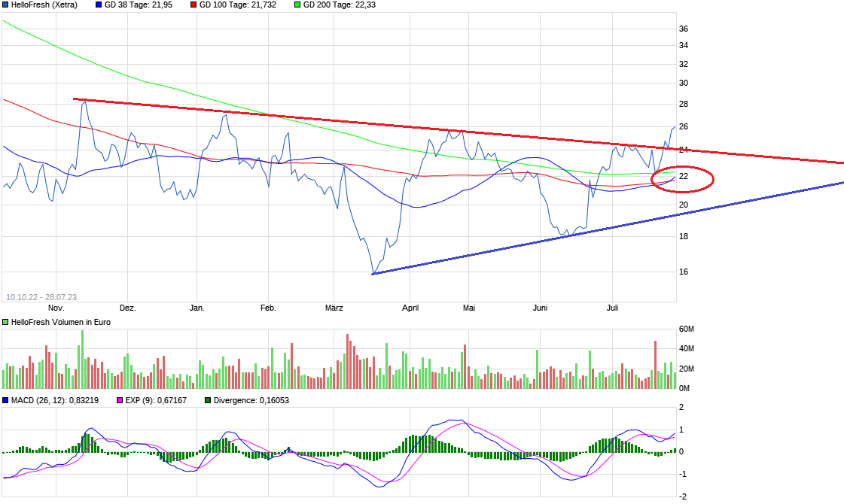The width and height of the screenshot is (844, 504).
Task: Click the price axis value 30
Action: [x=683, y=83]
